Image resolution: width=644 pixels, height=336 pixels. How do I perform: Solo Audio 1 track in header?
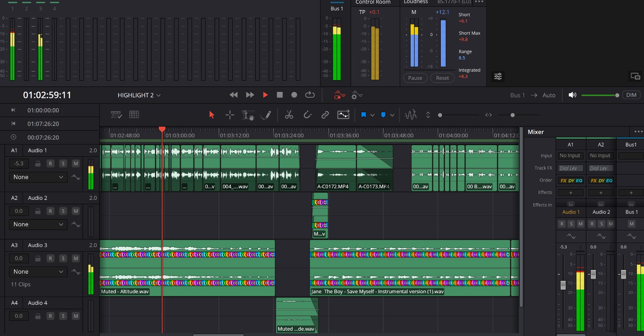(63, 164)
